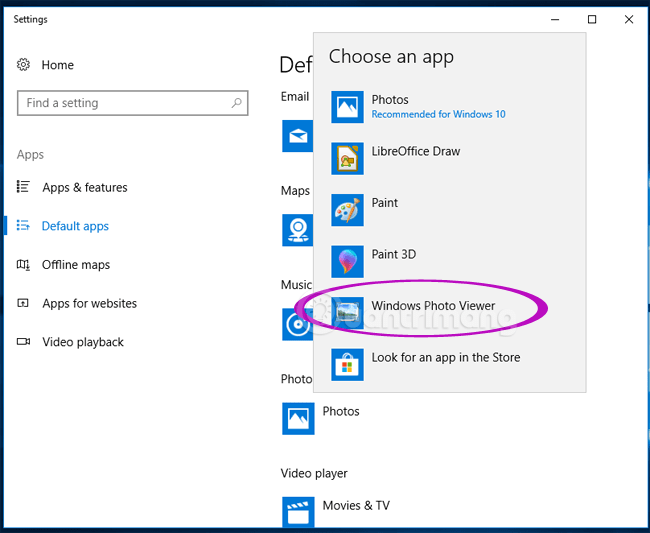
Task: Click the Offline maps map icon
Action: 23,264
